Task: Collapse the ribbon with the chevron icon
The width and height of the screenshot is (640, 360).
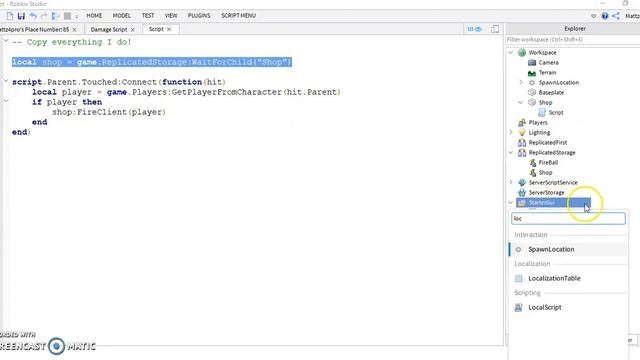Action: (x=593, y=16)
